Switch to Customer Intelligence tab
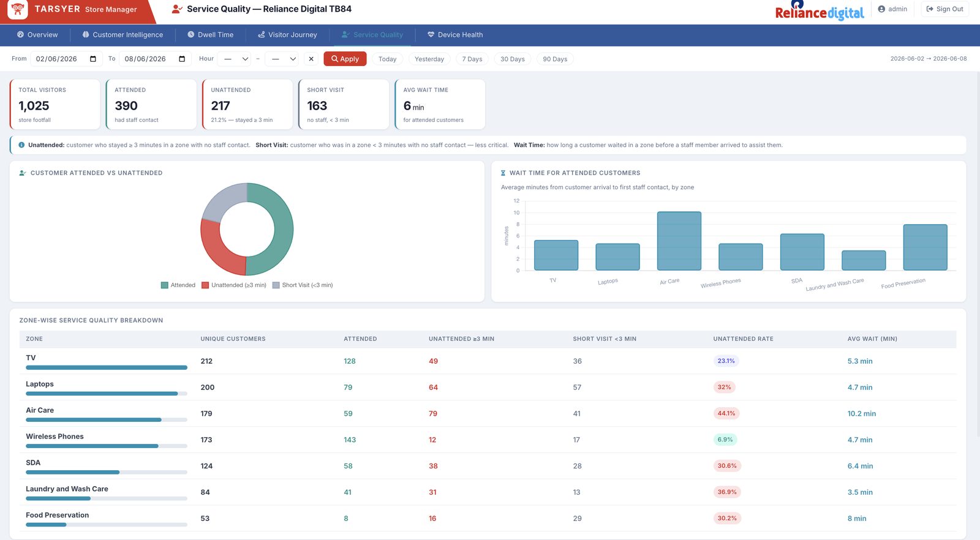This screenshot has width=980, height=540. [123, 35]
